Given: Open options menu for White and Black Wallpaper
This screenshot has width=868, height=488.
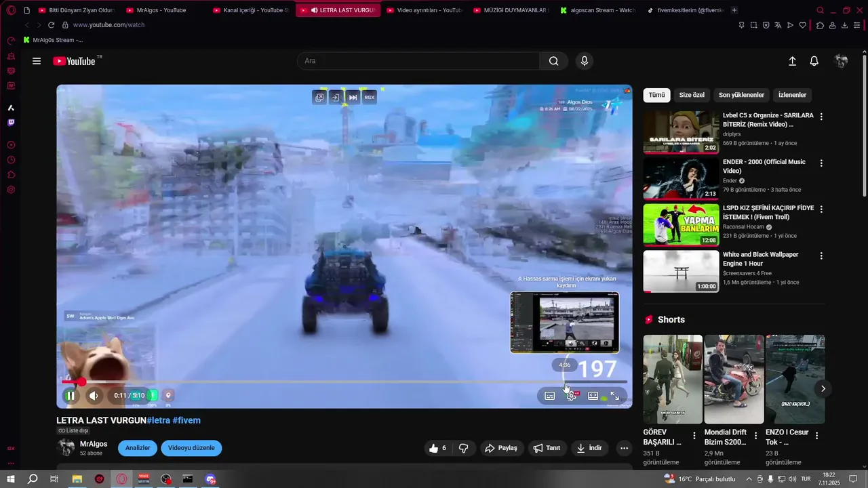Looking at the screenshot, I should pyautogui.click(x=821, y=256).
